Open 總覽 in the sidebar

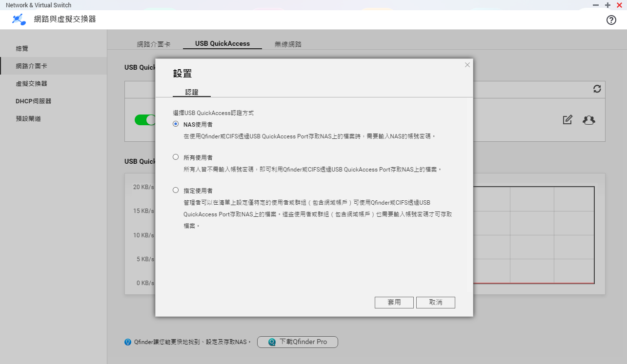pos(53,48)
